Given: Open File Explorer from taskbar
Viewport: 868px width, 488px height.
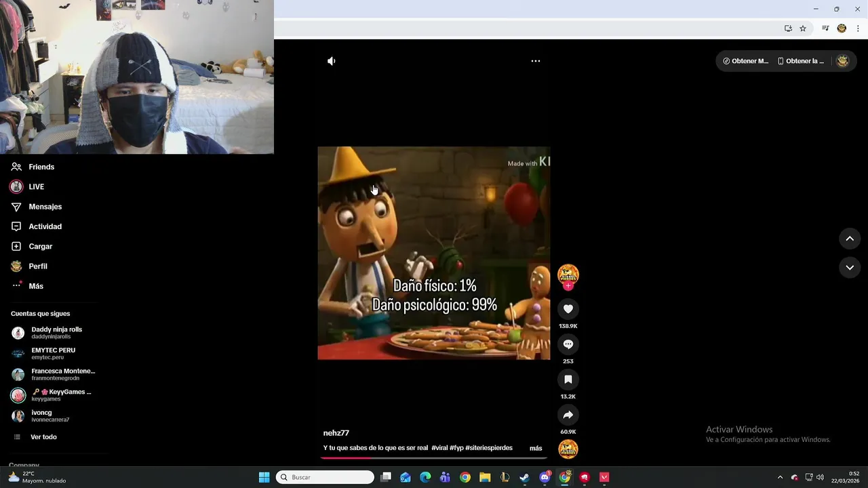Looking at the screenshot, I should tap(485, 477).
